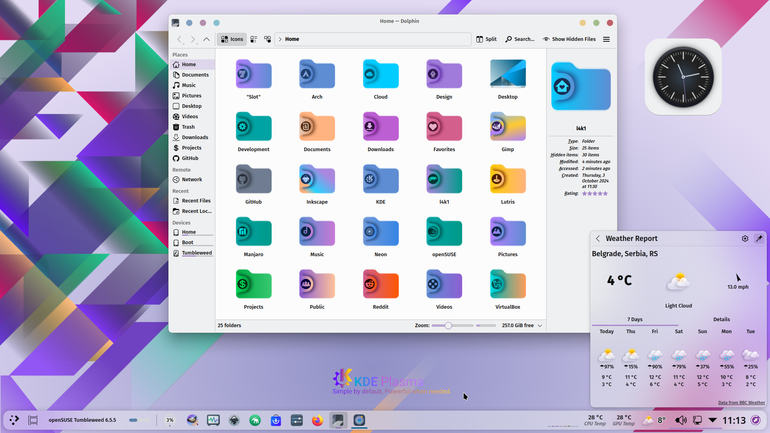
Task: Select the Desktop folder preview thumbnail
Action: (x=508, y=74)
